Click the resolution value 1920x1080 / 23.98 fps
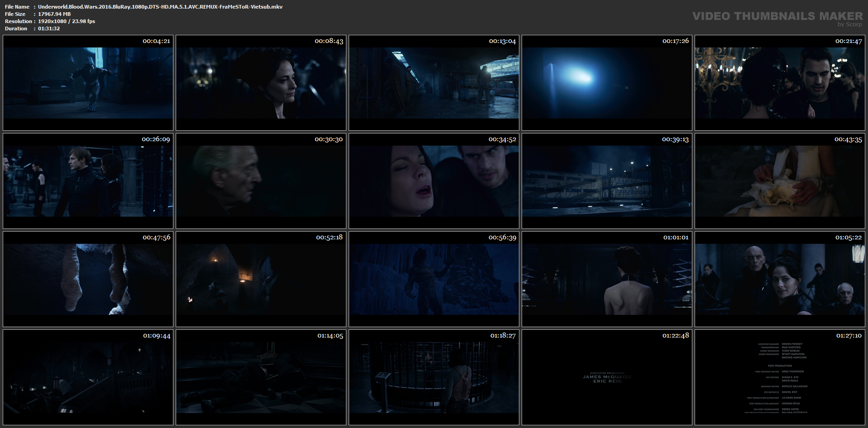Screen dimensions: 868x428 (67, 21)
